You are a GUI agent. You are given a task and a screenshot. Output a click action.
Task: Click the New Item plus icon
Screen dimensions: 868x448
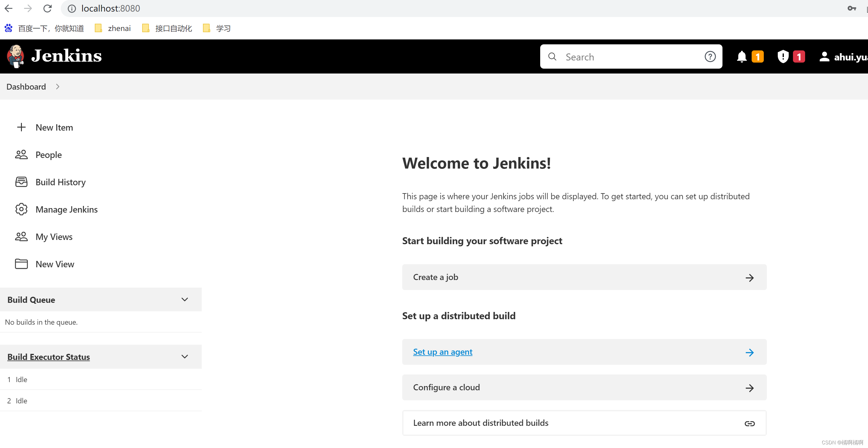click(21, 127)
